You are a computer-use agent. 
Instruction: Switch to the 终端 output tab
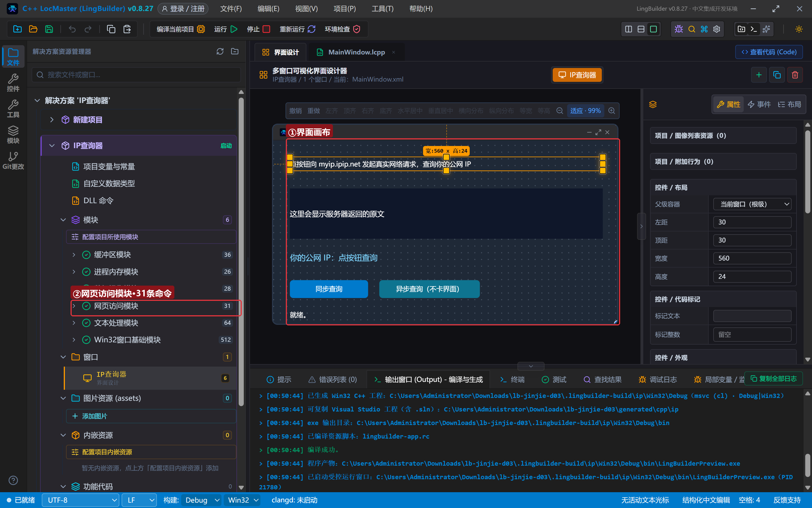pyautogui.click(x=512, y=380)
